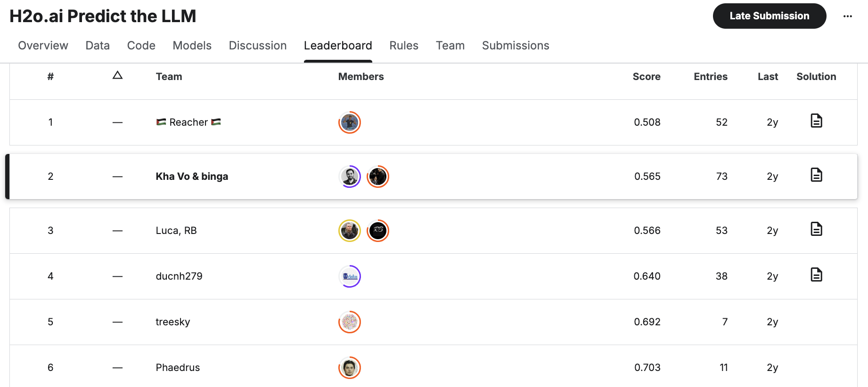Open Reacher's solution document icon

click(816, 121)
